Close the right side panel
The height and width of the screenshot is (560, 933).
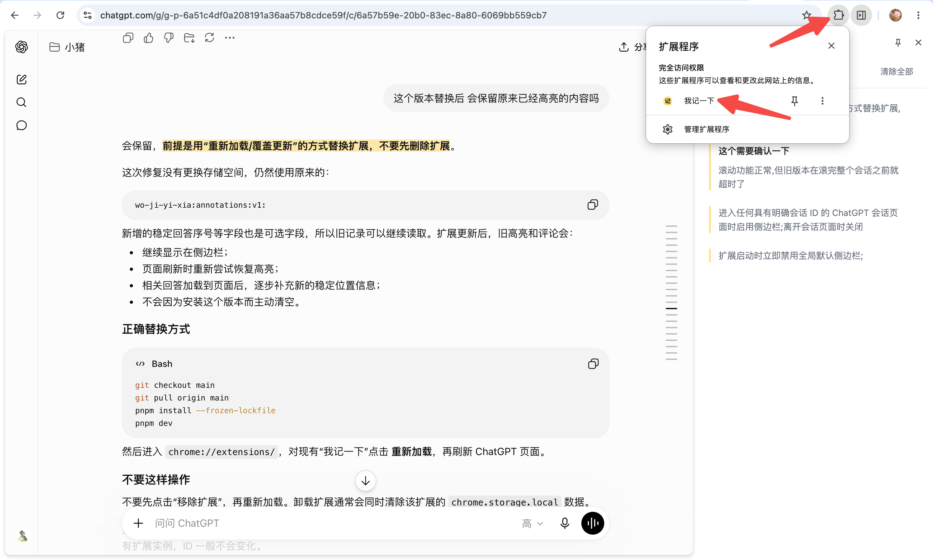click(x=918, y=42)
